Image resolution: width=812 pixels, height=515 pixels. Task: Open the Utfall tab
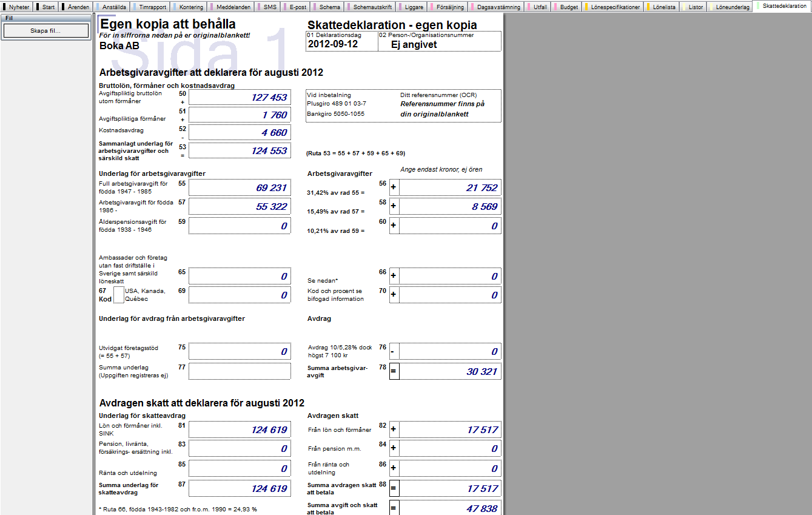[538, 7]
